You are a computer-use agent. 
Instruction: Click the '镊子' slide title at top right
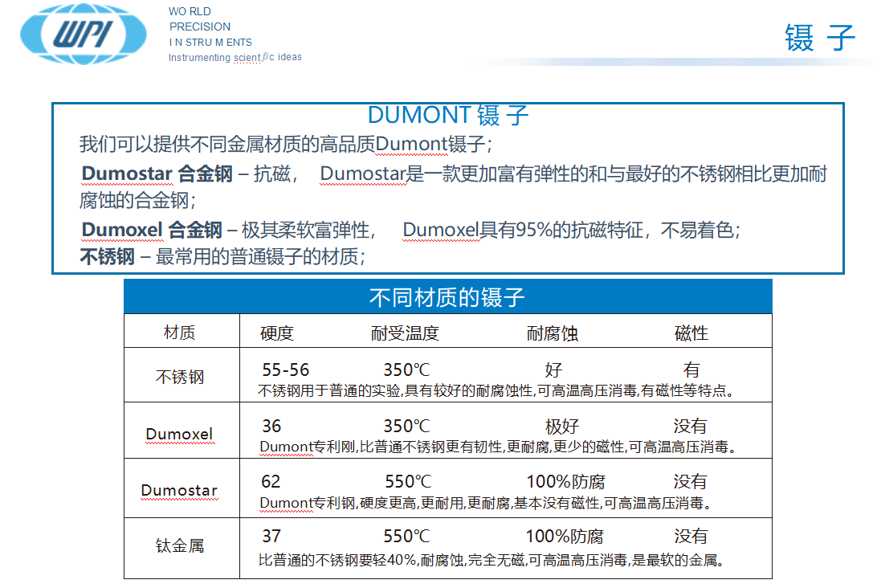click(820, 38)
